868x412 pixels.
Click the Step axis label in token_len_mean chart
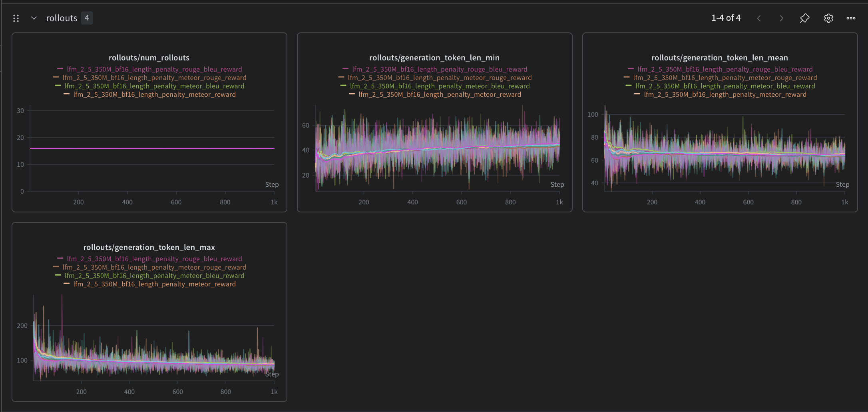click(x=842, y=184)
